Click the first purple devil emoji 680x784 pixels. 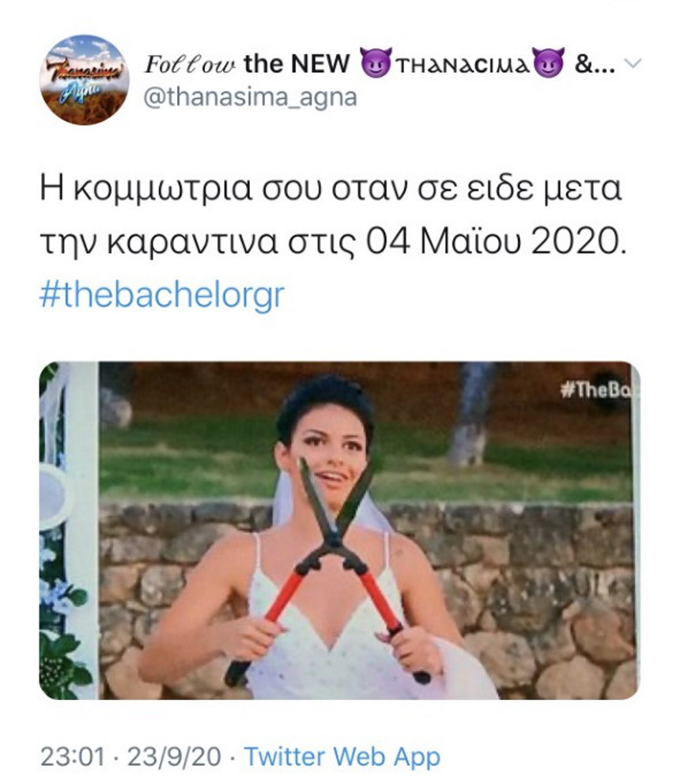376,63
